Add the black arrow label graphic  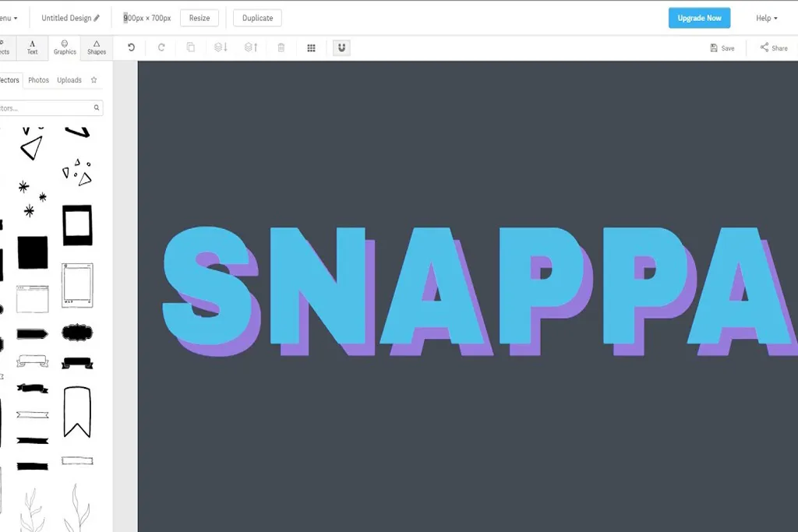click(x=33, y=334)
